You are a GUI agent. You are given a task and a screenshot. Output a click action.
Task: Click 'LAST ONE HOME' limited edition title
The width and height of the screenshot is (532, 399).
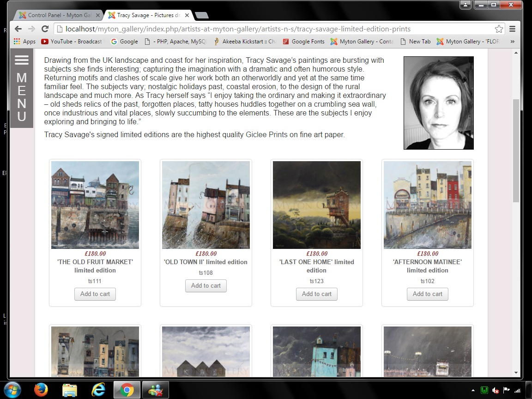tap(316, 266)
